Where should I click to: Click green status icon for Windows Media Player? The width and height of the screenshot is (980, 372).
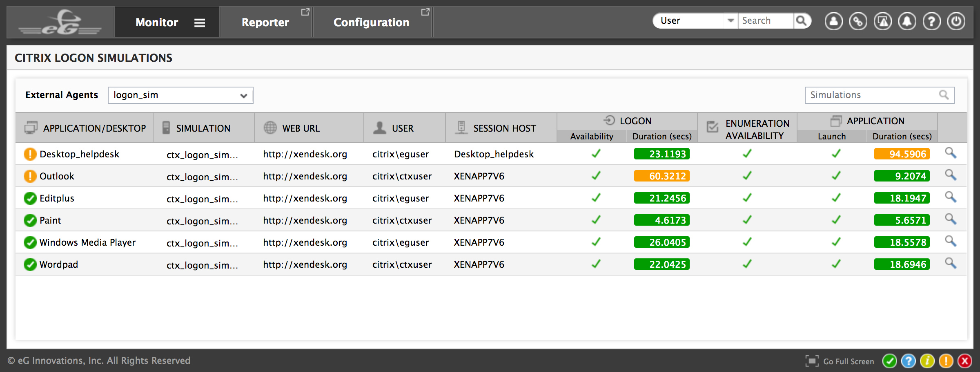(x=30, y=242)
